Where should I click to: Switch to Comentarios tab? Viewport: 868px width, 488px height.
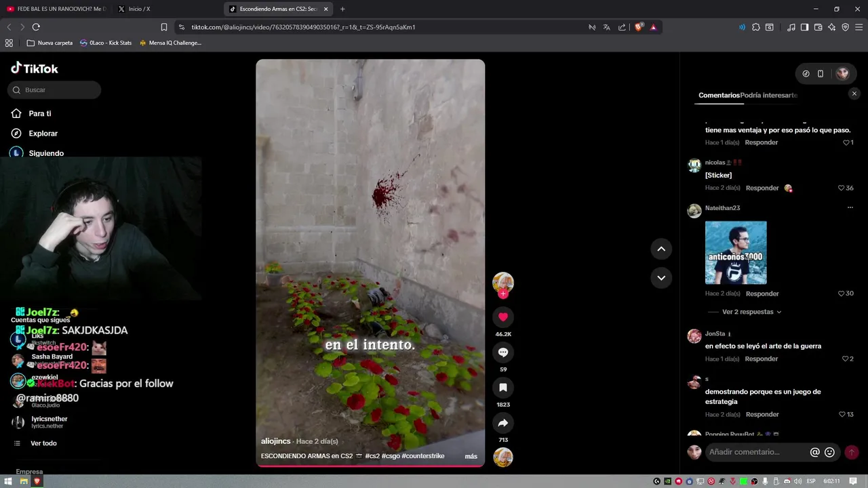[x=719, y=96]
